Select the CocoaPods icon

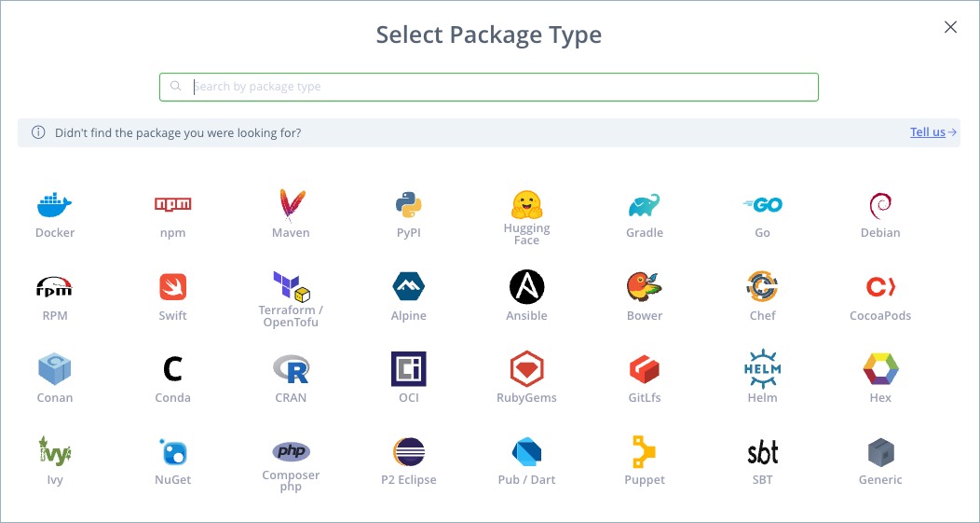[x=880, y=287]
